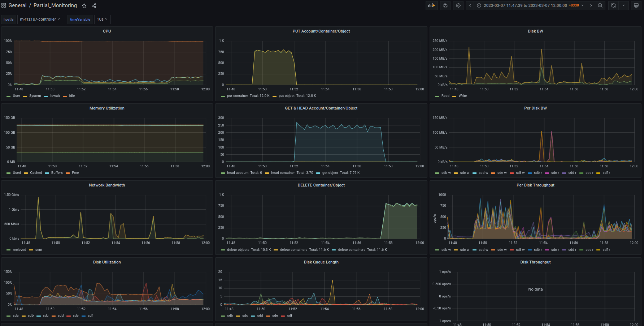This screenshot has width=644, height=326.
Task: Open the refresh interval dropdown arrow
Action: [623, 5]
